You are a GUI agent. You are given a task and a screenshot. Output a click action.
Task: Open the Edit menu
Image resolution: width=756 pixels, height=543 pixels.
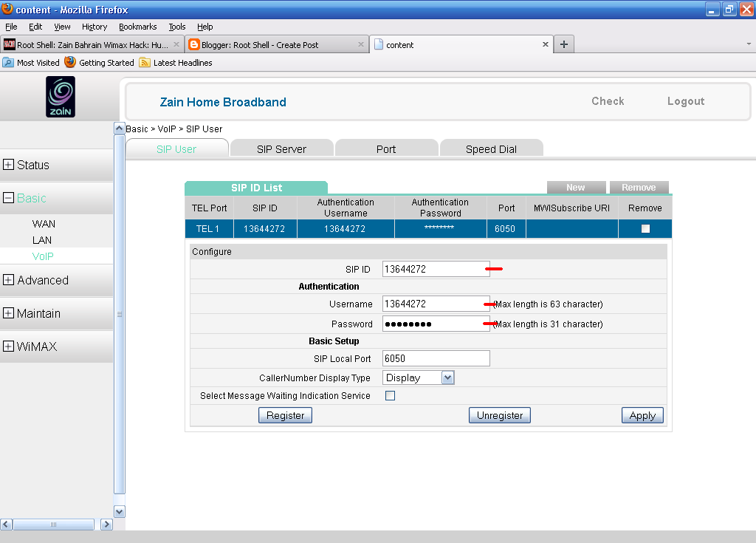(35, 27)
